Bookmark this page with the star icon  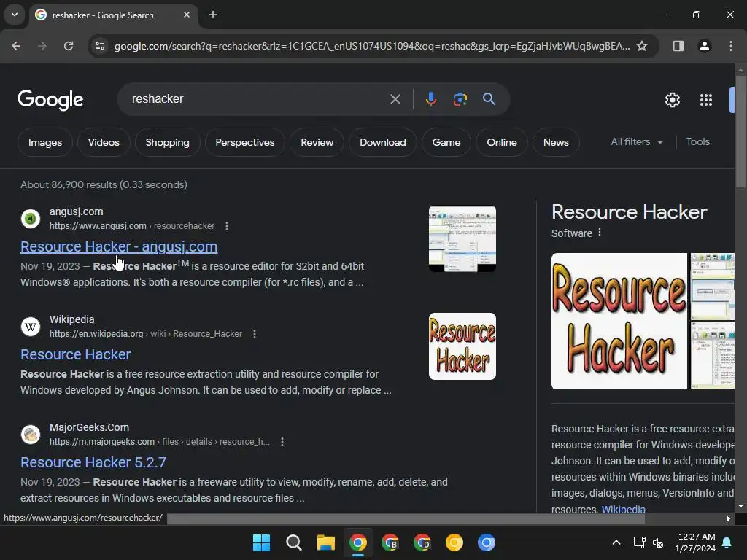pyautogui.click(x=642, y=46)
